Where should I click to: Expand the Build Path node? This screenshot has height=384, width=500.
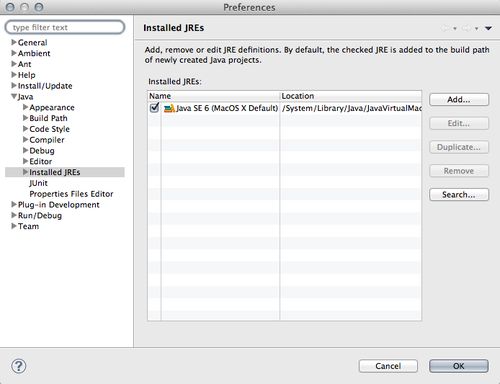click(x=25, y=118)
